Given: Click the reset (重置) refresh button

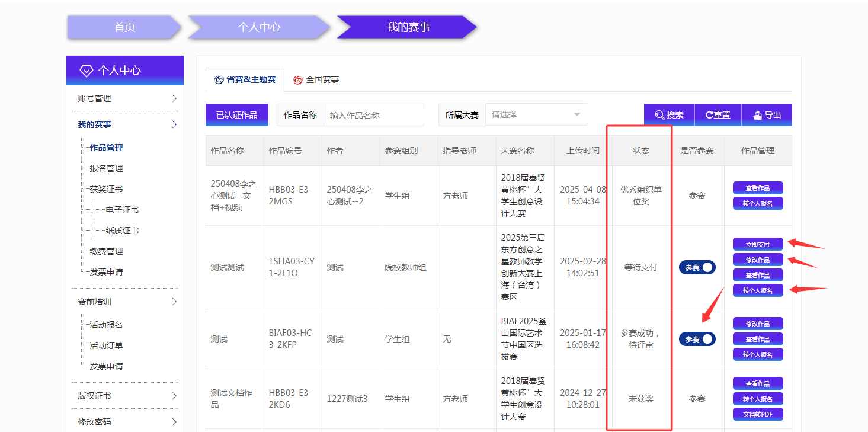Looking at the screenshot, I should [718, 115].
